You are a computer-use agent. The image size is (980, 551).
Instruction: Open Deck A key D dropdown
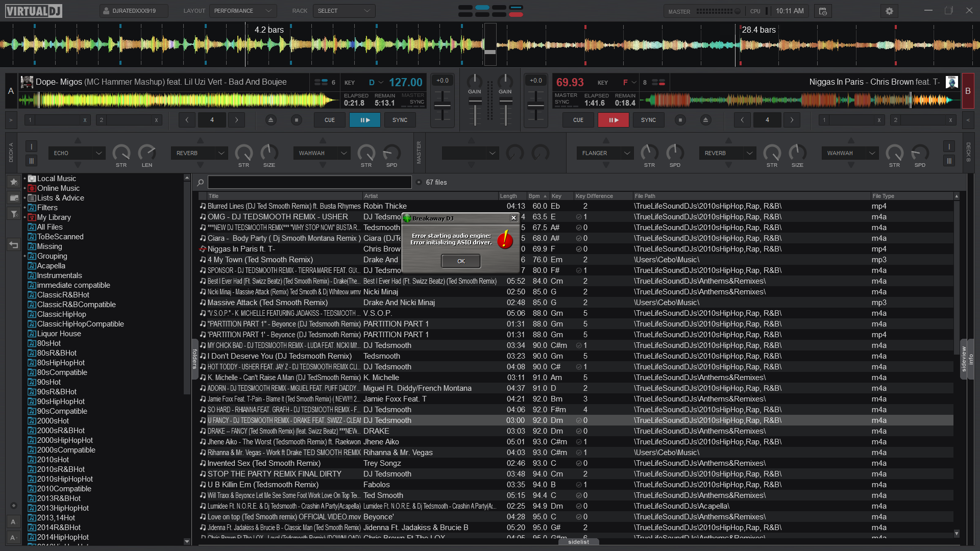pyautogui.click(x=376, y=83)
